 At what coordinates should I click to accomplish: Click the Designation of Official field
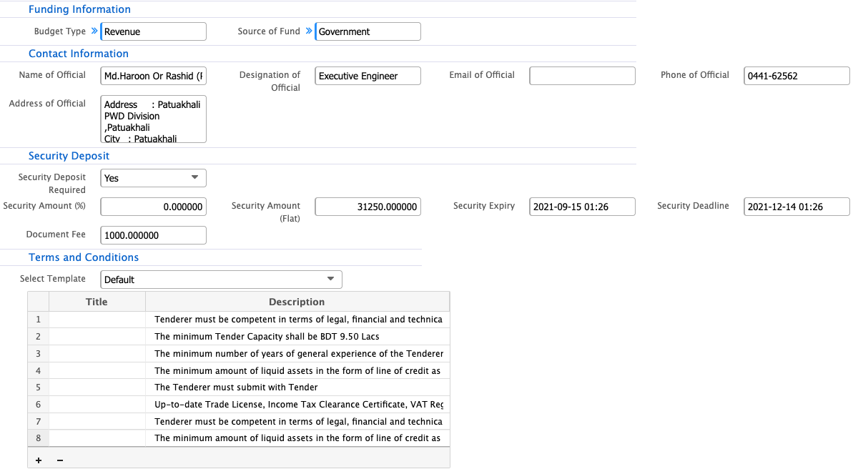[x=368, y=76]
